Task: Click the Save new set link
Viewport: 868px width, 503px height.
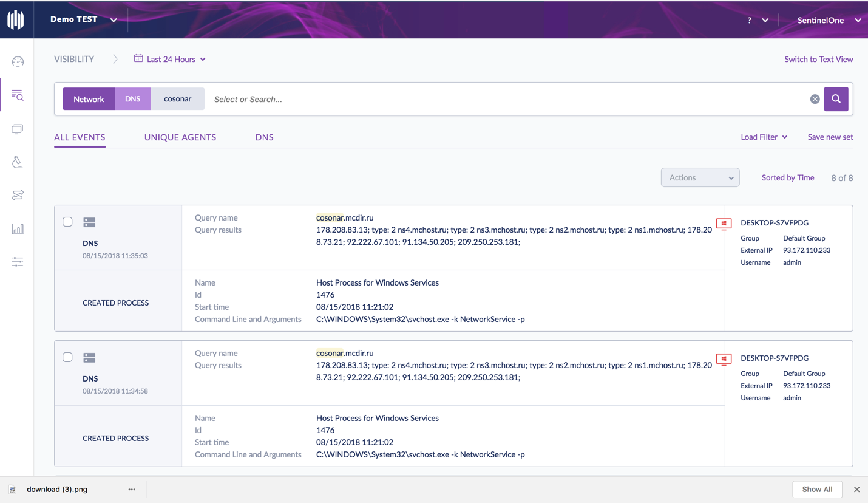Action: click(x=830, y=137)
